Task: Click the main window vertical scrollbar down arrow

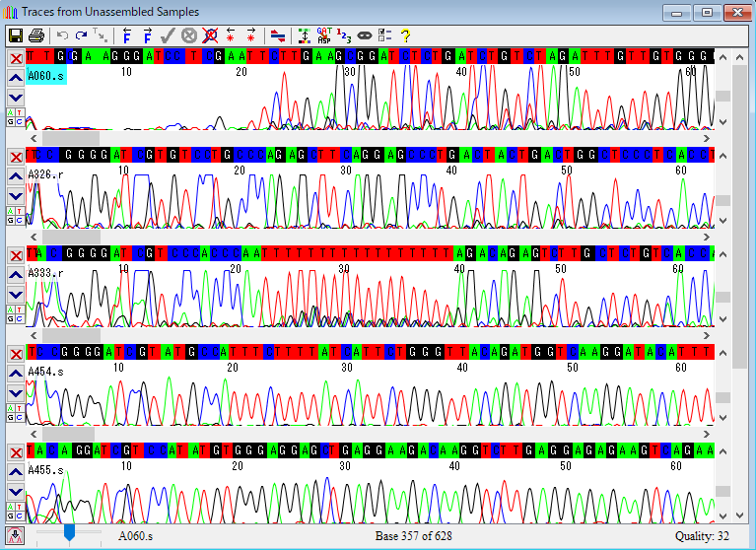Action: (x=739, y=516)
